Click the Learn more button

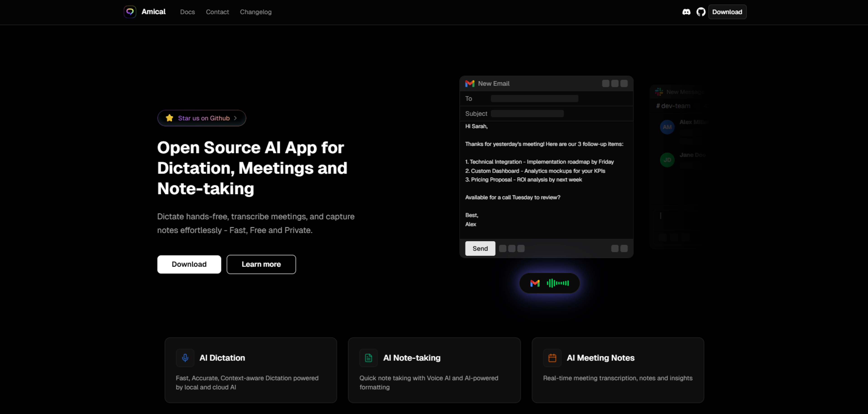click(261, 264)
